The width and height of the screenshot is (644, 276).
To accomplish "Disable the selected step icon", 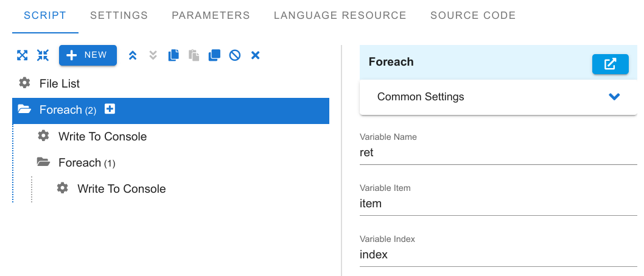I will coord(235,55).
